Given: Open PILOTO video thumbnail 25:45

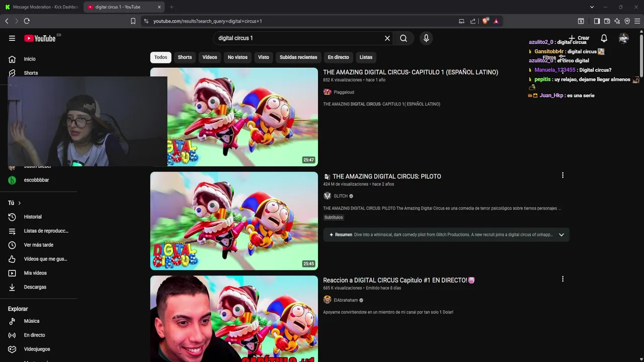Looking at the screenshot, I should coord(234,221).
